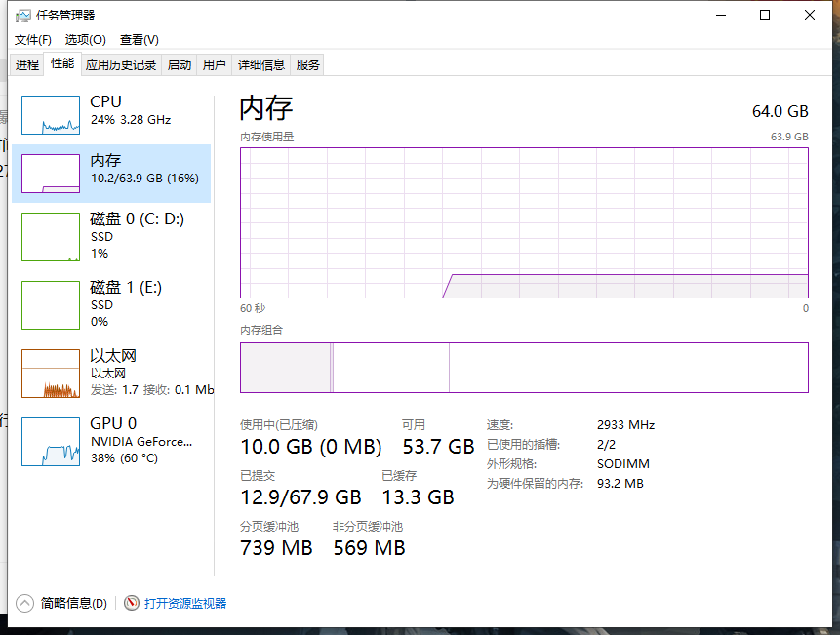
Task: Click the 2933 MHz speed value
Action: tap(625, 425)
